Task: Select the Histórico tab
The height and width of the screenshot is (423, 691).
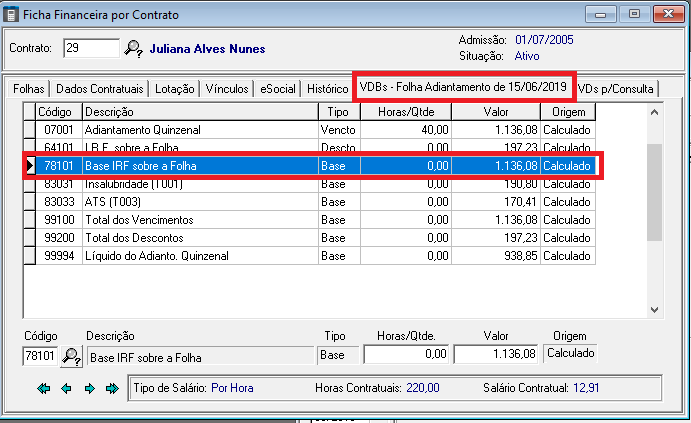Action: pos(327,89)
